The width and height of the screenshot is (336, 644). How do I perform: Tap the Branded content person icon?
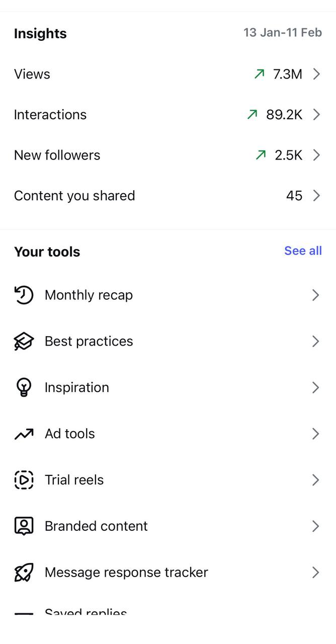pos(24,526)
